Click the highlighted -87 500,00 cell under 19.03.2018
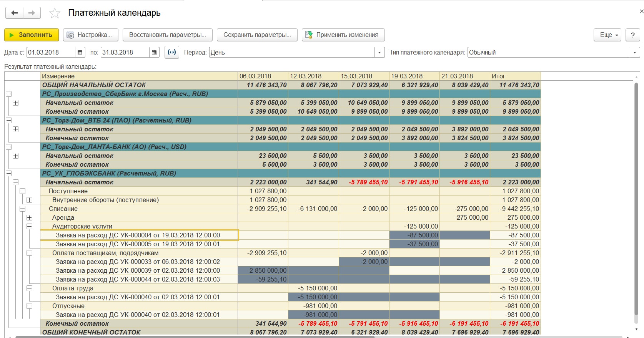Screen dimensions: 644x338 (414, 235)
